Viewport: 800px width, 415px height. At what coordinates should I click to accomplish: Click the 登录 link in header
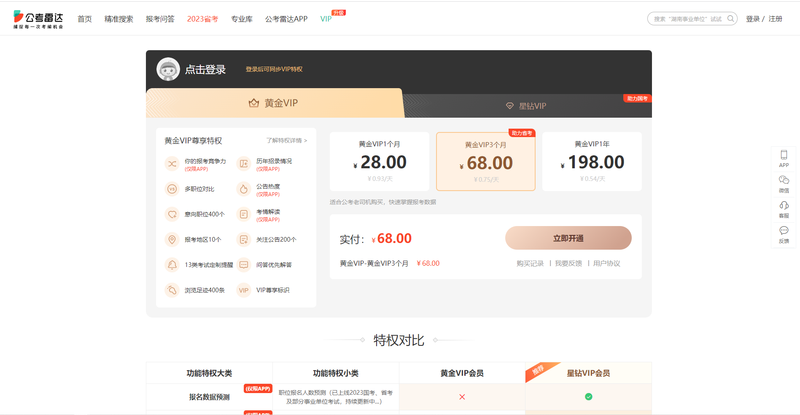[x=753, y=19]
